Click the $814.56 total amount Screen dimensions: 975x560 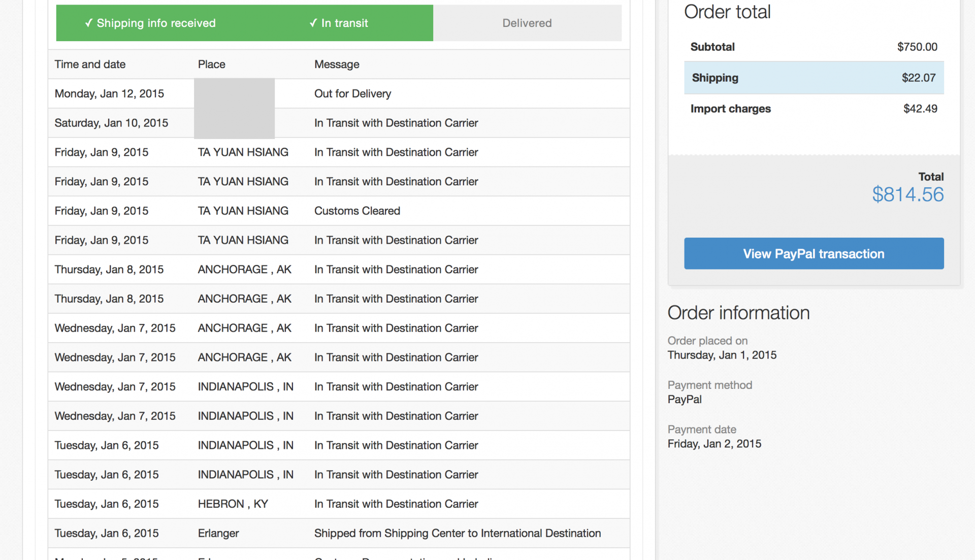pyautogui.click(x=907, y=194)
